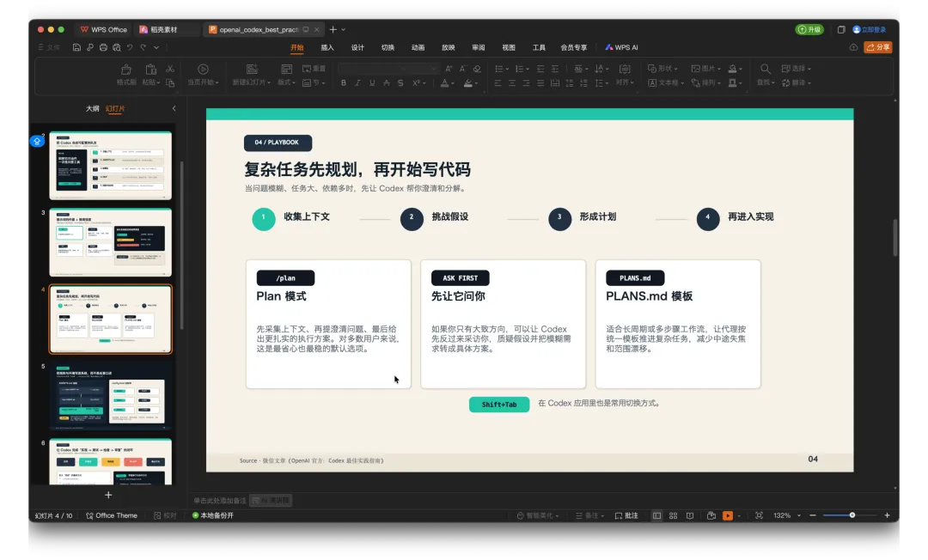Click the Print icon in quick access toolbar
928x560 pixels.
(x=104, y=47)
